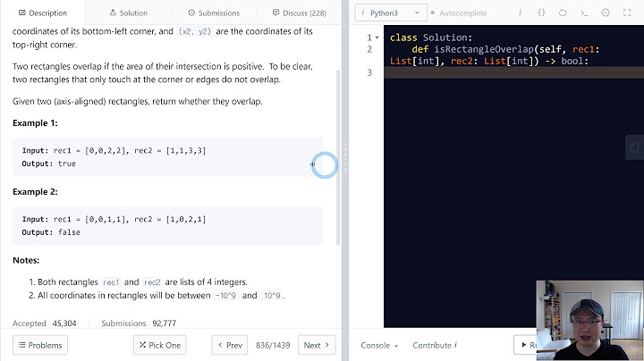Click the description panel scrollbar
This screenshot has width=644, height=361.
(338, 157)
